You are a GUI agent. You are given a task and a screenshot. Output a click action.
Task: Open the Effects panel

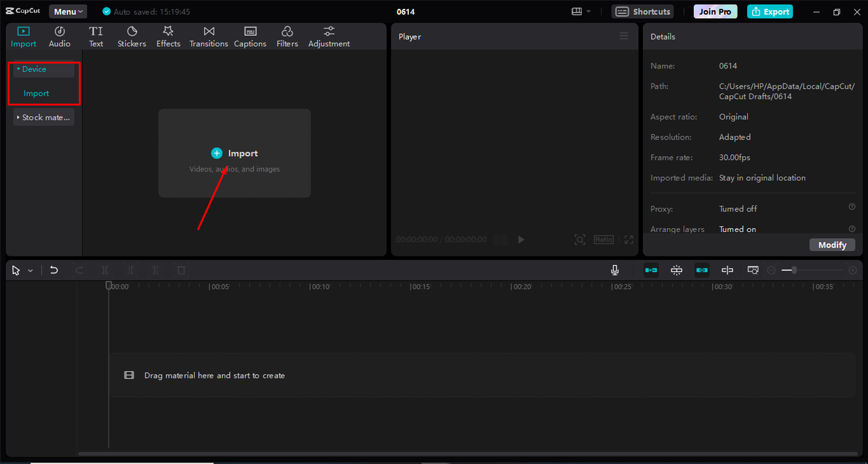[x=168, y=37]
